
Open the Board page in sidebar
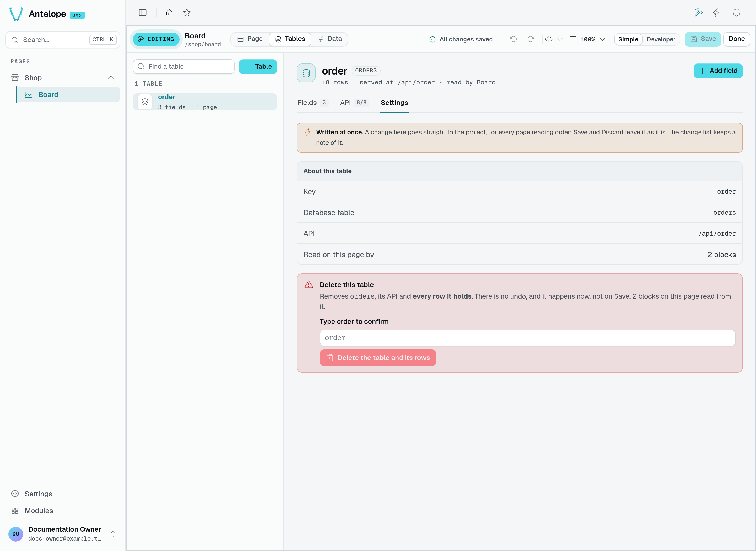pos(69,95)
